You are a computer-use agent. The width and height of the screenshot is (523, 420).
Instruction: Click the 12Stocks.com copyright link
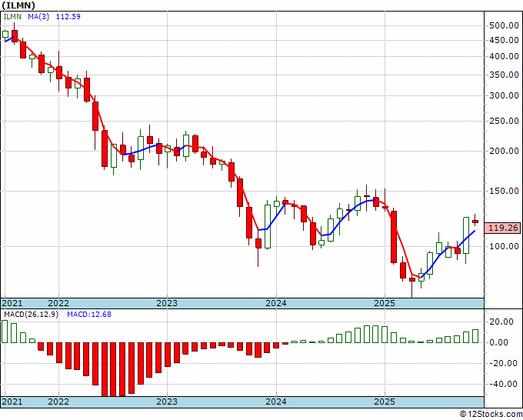coord(491,415)
